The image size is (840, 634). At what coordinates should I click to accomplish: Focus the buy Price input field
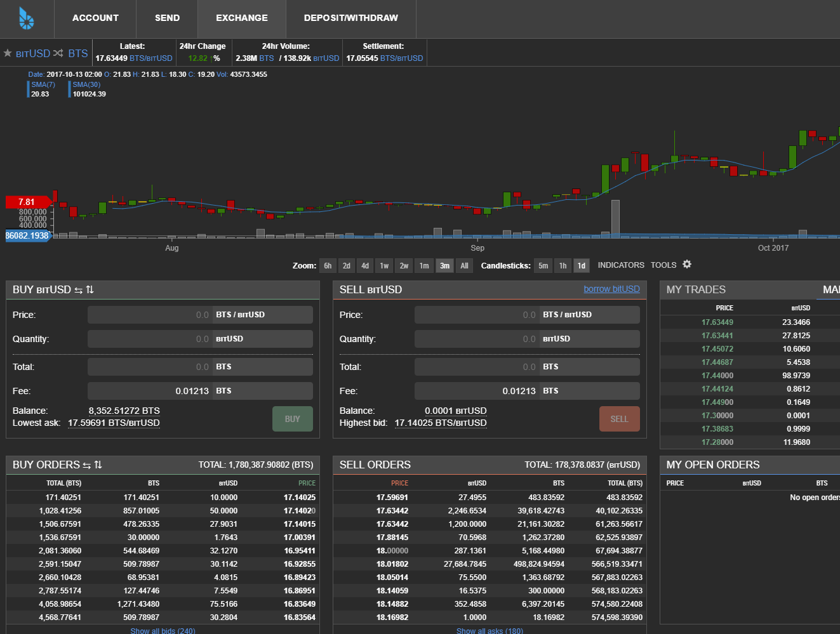149,315
